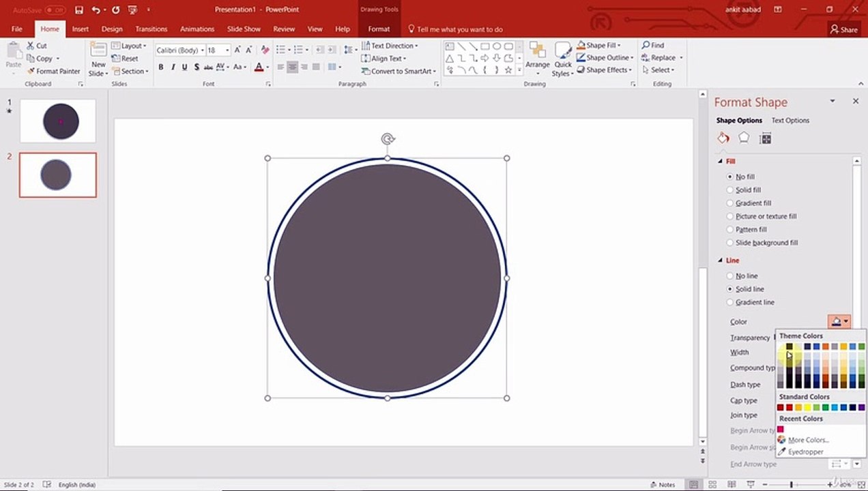Open the Insert ribbon tab
The image size is (868, 491).
[81, 29]
